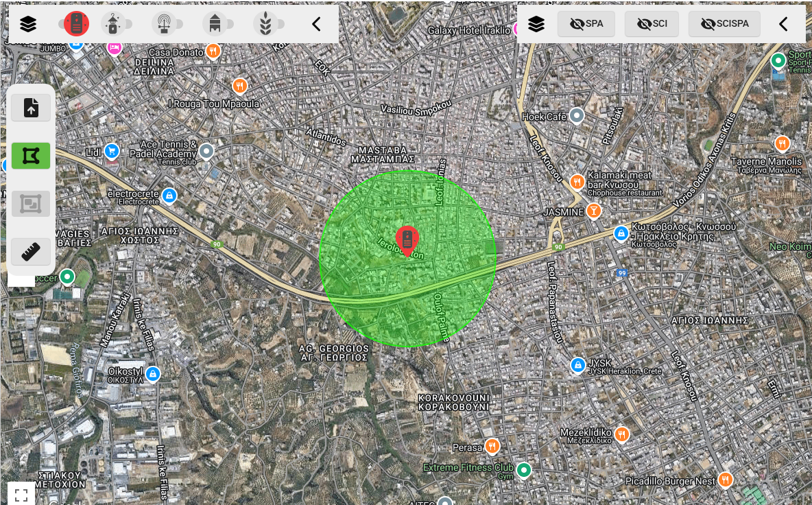Viewport: 812px width, 505px height.
Task: Select the polygon drawing tool
Action: 31,156
